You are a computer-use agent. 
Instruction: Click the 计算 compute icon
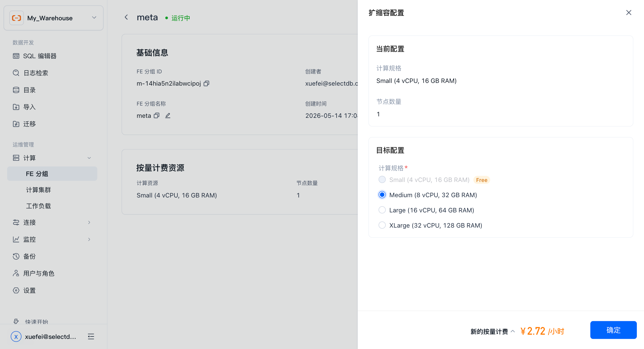pos(16,158)
